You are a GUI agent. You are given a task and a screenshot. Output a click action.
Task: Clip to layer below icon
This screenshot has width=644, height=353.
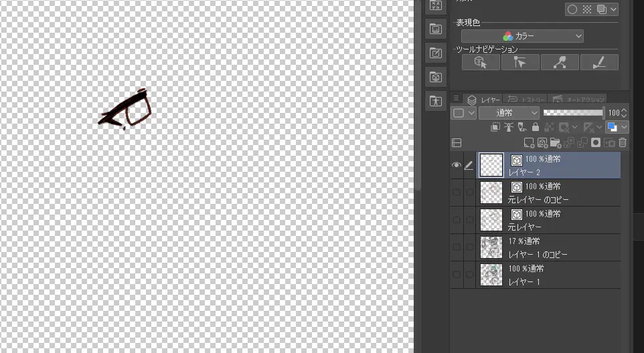click(496, 127)
